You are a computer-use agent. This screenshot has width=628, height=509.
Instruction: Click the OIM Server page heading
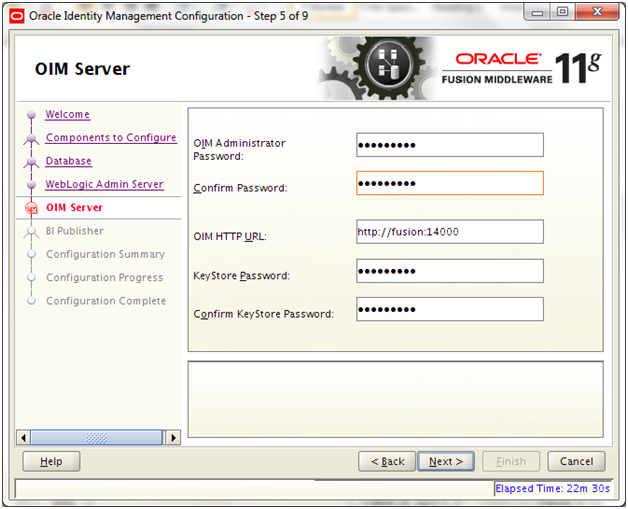83,69
